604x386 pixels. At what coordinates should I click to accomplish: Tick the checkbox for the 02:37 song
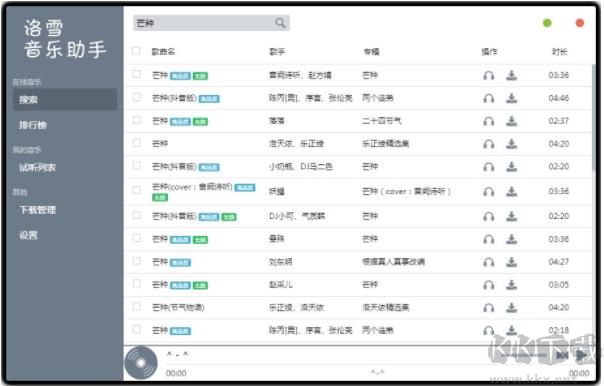[x=137, y=120]
